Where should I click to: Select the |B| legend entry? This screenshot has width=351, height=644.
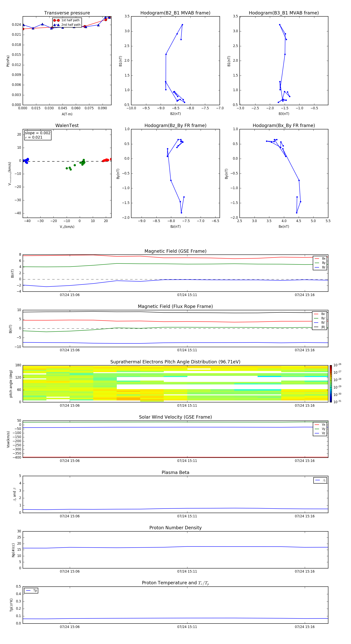(320, 327)
